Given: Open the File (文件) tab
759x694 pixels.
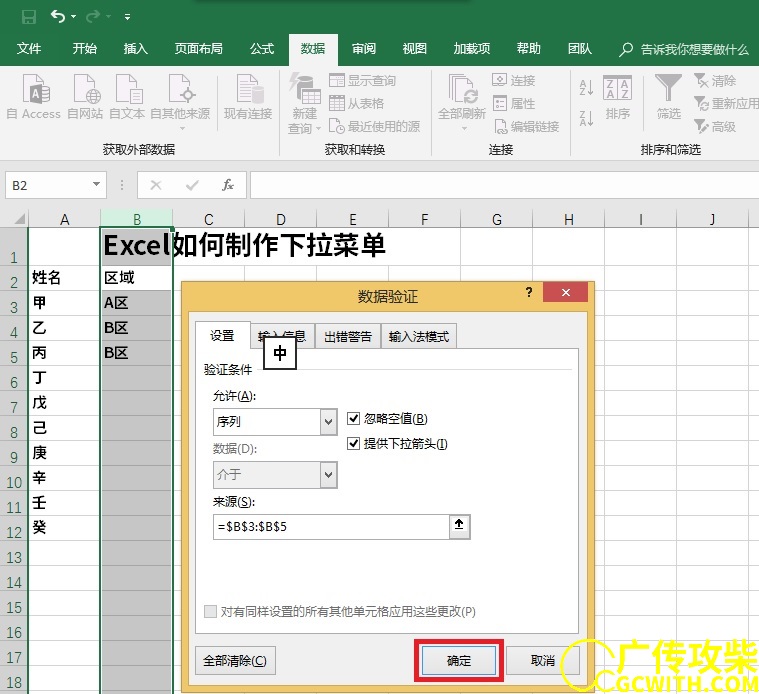Looking at the screenshot, I should click(x=29, y=48).
